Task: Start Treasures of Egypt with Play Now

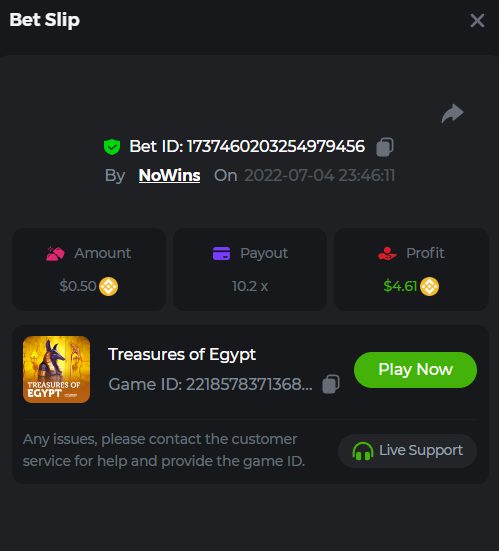Action: tap(415, 370)
